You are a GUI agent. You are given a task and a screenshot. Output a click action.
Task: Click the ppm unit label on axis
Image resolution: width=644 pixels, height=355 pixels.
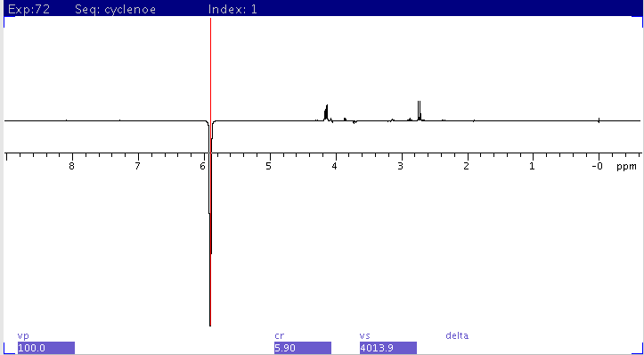click(x=626, y=167)
